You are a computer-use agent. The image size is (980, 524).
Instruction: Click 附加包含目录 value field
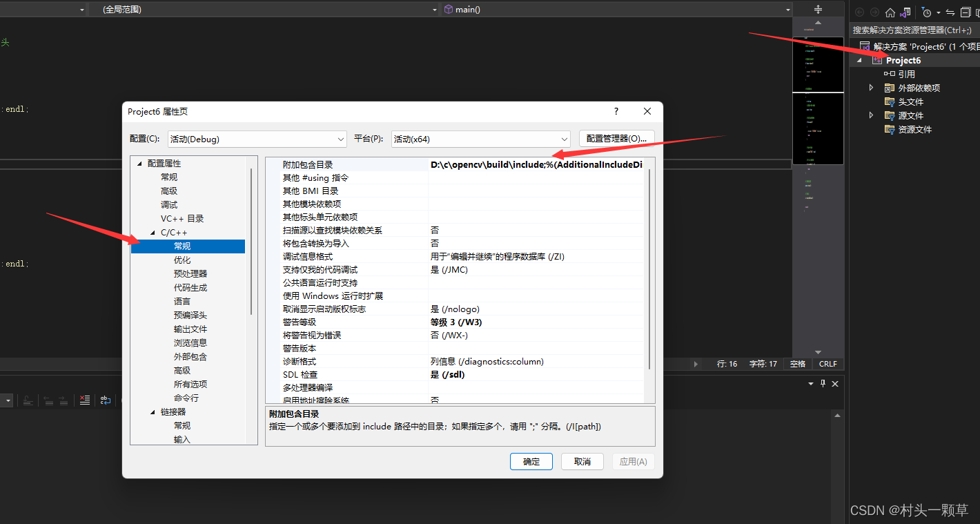tap(536, 165)
